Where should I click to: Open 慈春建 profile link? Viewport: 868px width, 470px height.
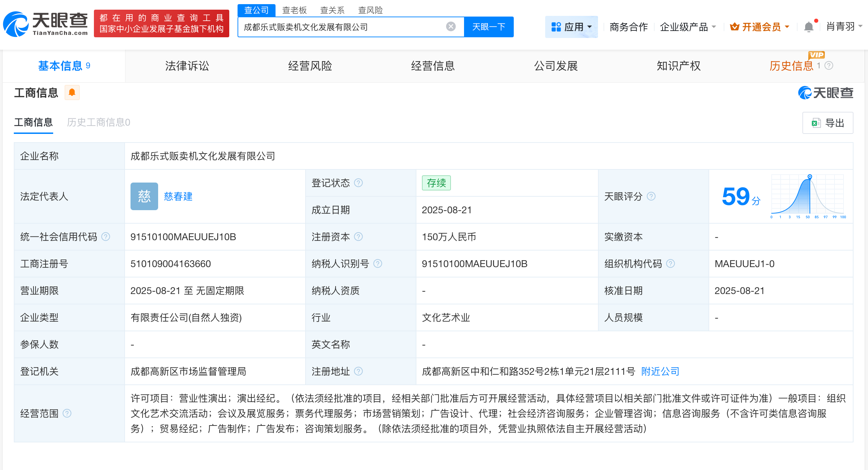pyautogui.click(x=178, y=196)
